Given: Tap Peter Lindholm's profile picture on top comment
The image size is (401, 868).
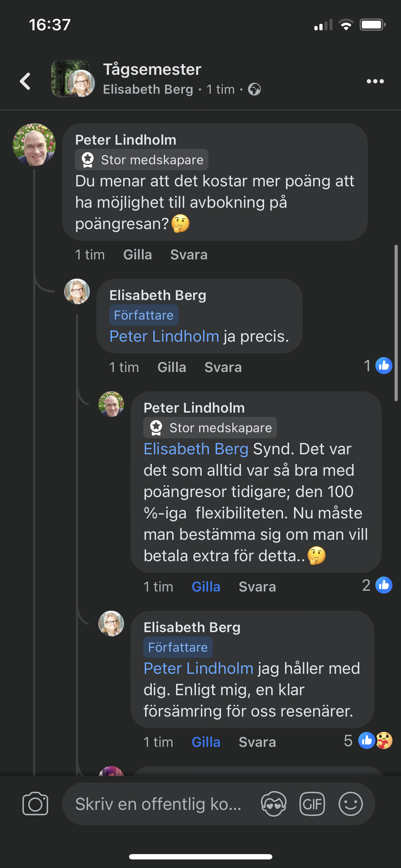Looking at the screenshot, I should [x=34, y=145].
